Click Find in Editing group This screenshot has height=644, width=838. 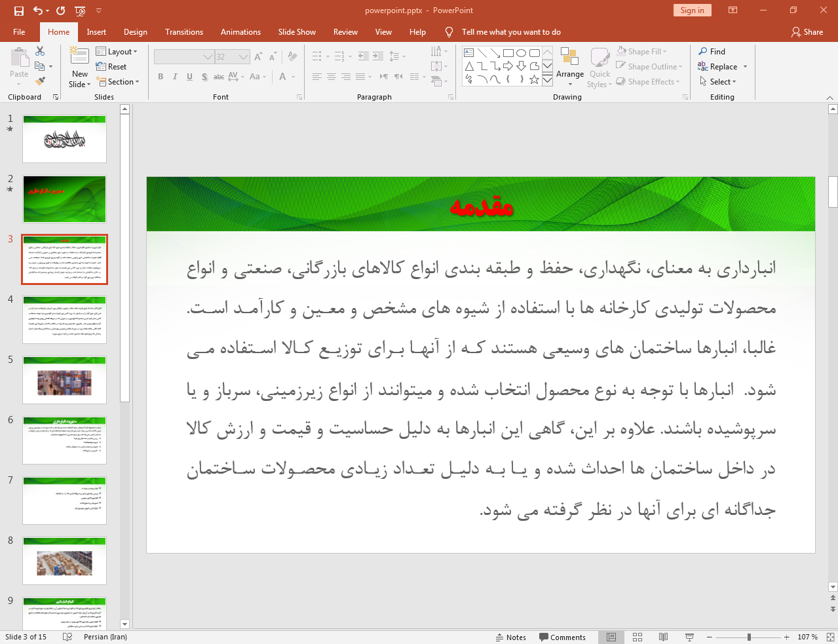(x=712, y=51)
